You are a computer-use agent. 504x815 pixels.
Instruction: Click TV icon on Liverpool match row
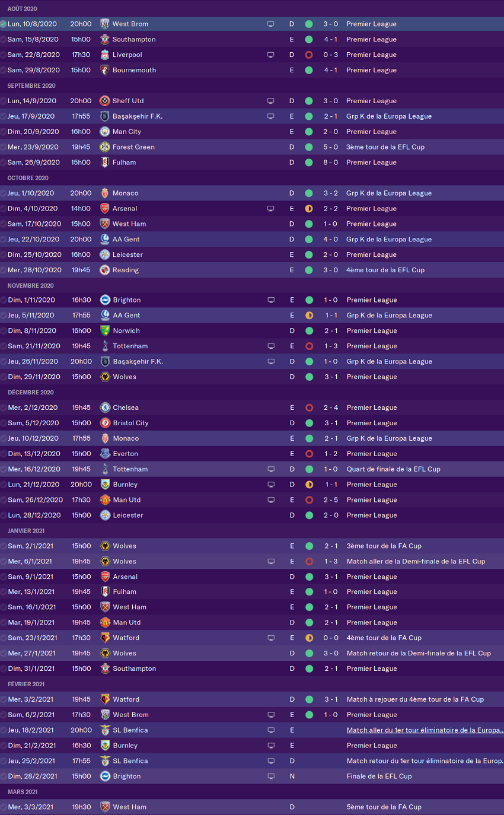270,55
